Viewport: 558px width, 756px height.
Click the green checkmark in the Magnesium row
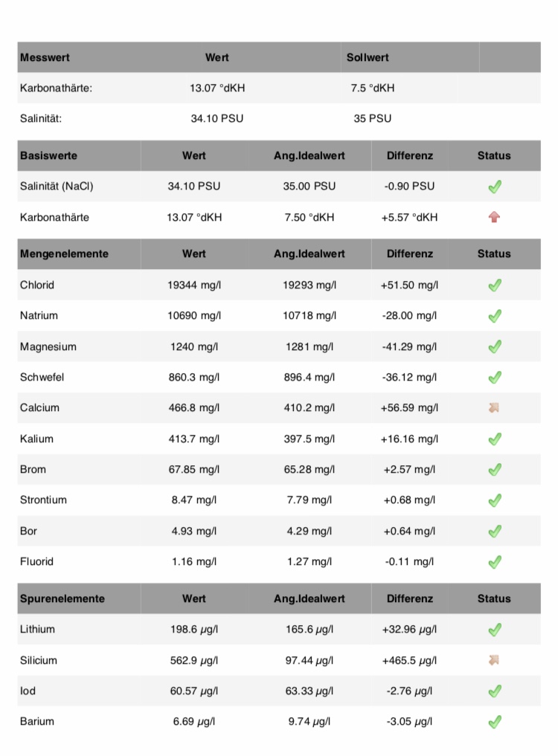[x=495, y=346]
